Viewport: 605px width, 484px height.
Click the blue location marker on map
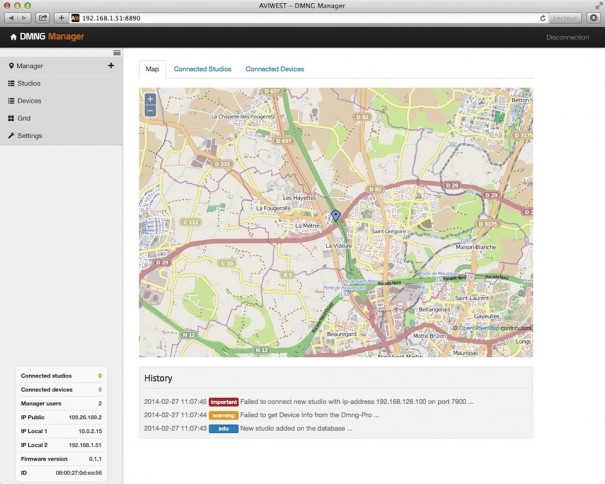[x=336, y=215]
